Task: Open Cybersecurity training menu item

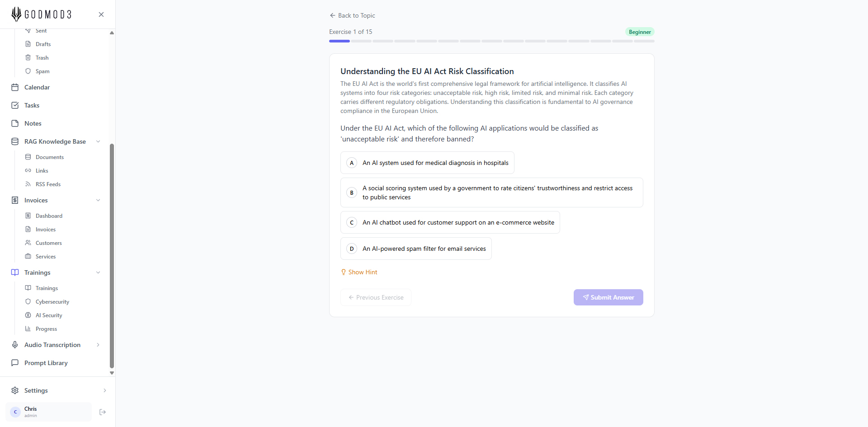Action: [52, 302]
